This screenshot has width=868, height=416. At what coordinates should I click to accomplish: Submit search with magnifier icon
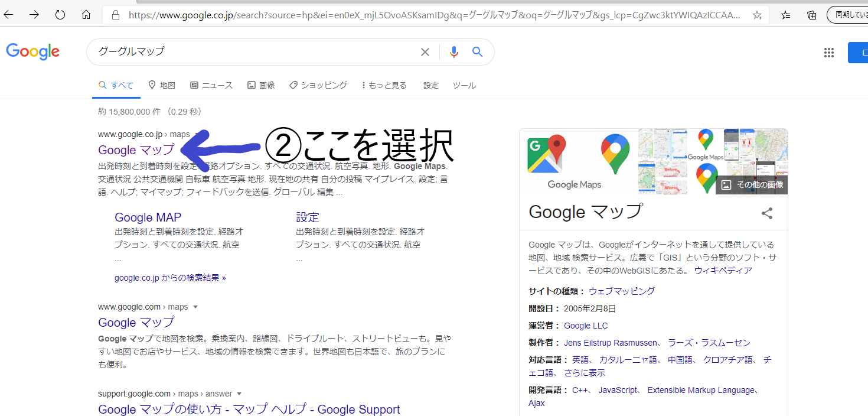[478, 52]
